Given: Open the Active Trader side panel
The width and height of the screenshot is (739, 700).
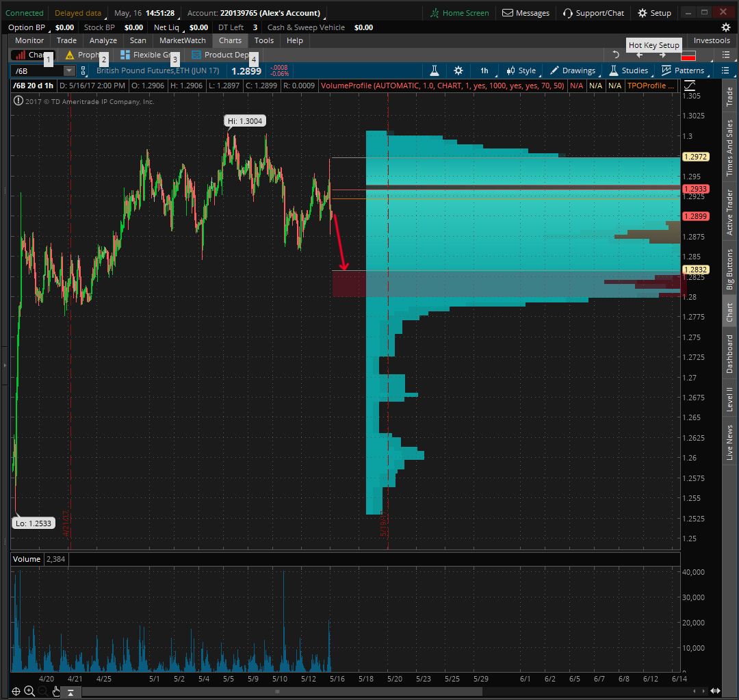Looking at the screenshot, I should pyautogui.click(x=729, y=212).
